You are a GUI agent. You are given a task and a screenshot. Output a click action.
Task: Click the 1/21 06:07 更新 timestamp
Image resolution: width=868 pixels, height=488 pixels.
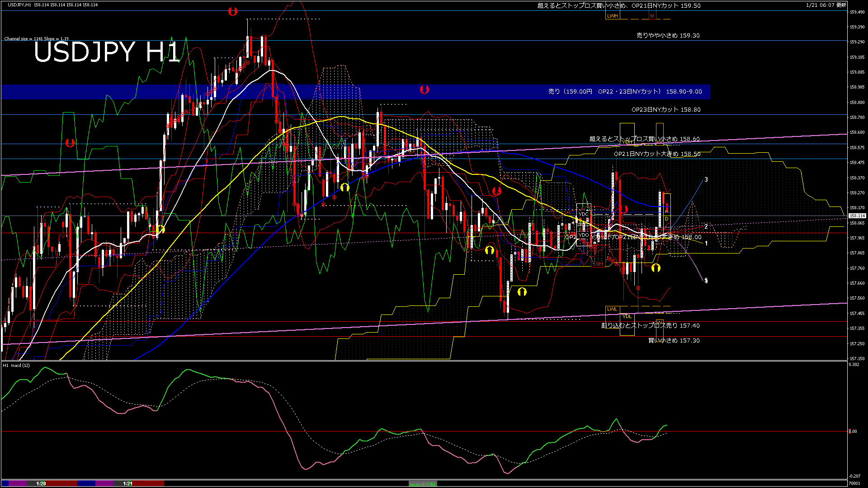[826, 5]
